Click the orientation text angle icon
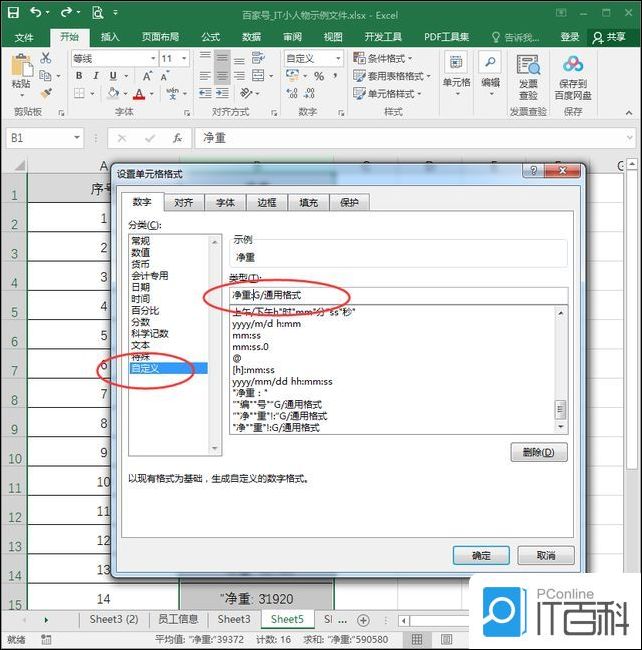 [x=246, y=93]
